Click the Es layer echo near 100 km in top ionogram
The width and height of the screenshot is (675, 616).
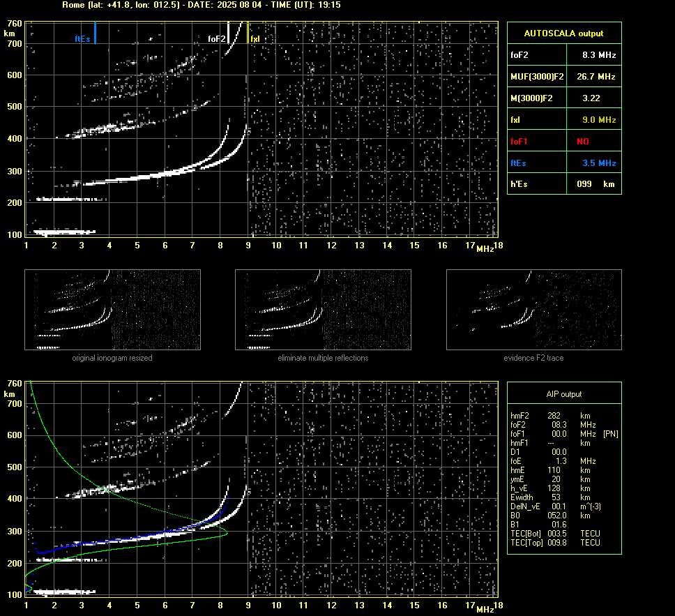[x=65, y=232]
